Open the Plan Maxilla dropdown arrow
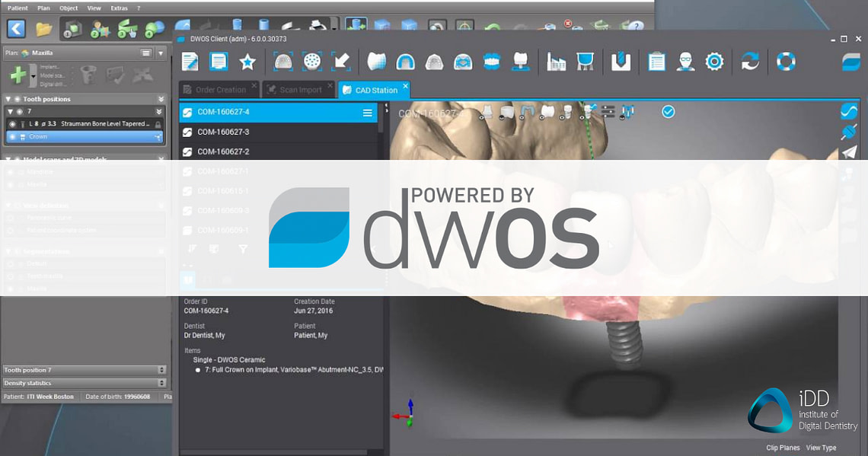The width and height of the screenshot is (868, 456). [x=161, y=53]
